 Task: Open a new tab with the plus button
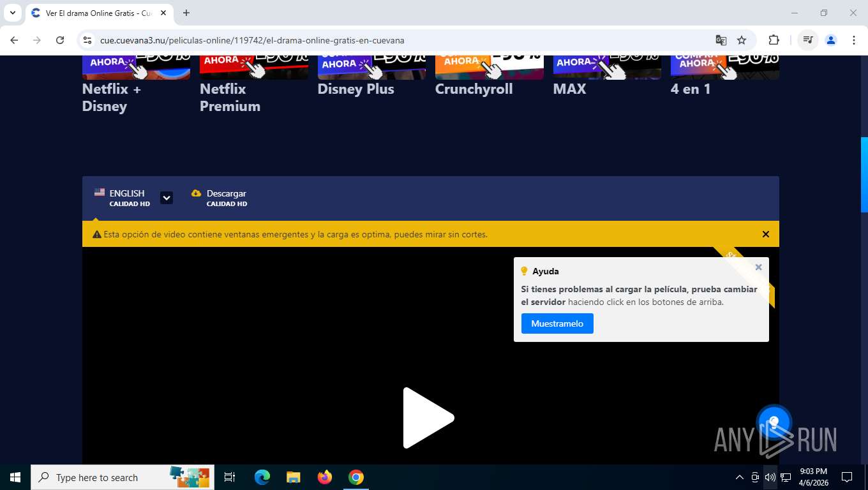pos(186,13)
